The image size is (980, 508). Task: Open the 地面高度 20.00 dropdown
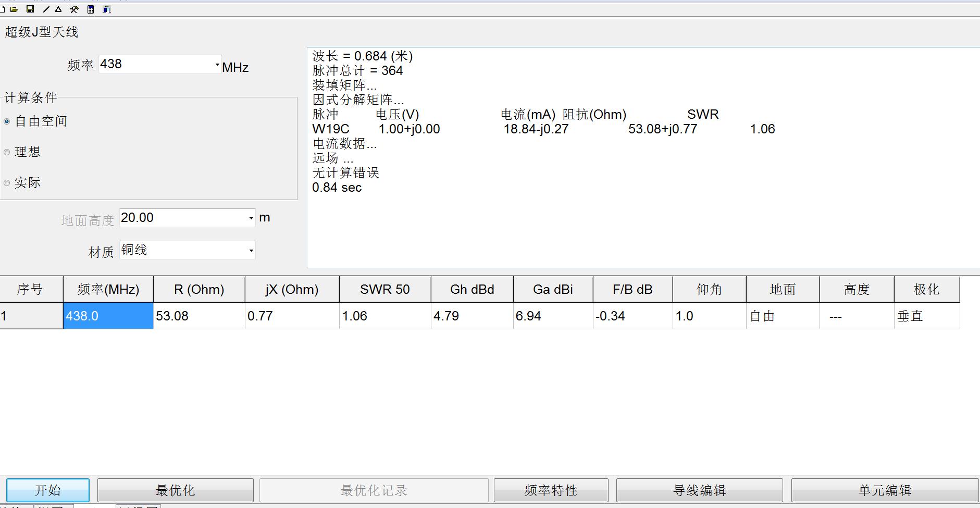click(251, 218)
